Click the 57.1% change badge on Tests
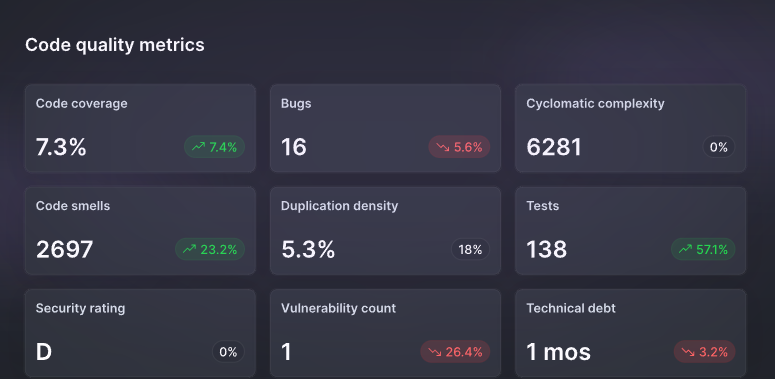 click(x=703, y=250)
